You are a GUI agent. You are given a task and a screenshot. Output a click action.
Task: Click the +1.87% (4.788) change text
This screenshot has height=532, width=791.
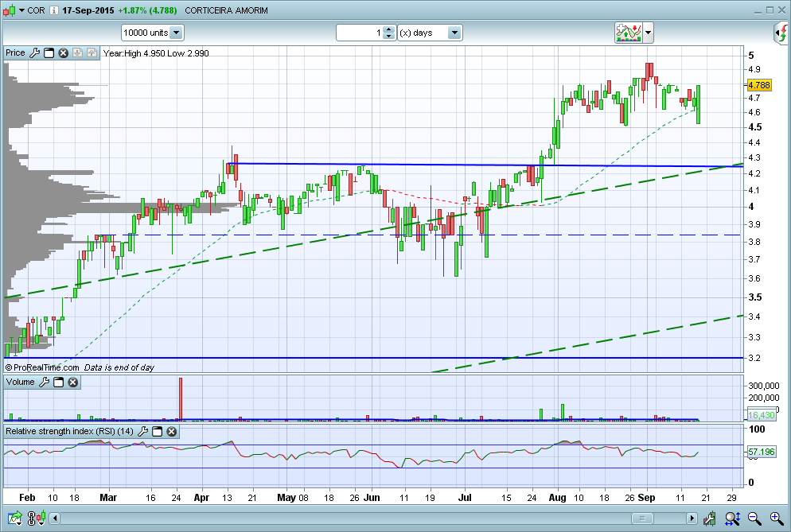pyautogui.click(x=147, y=10)
